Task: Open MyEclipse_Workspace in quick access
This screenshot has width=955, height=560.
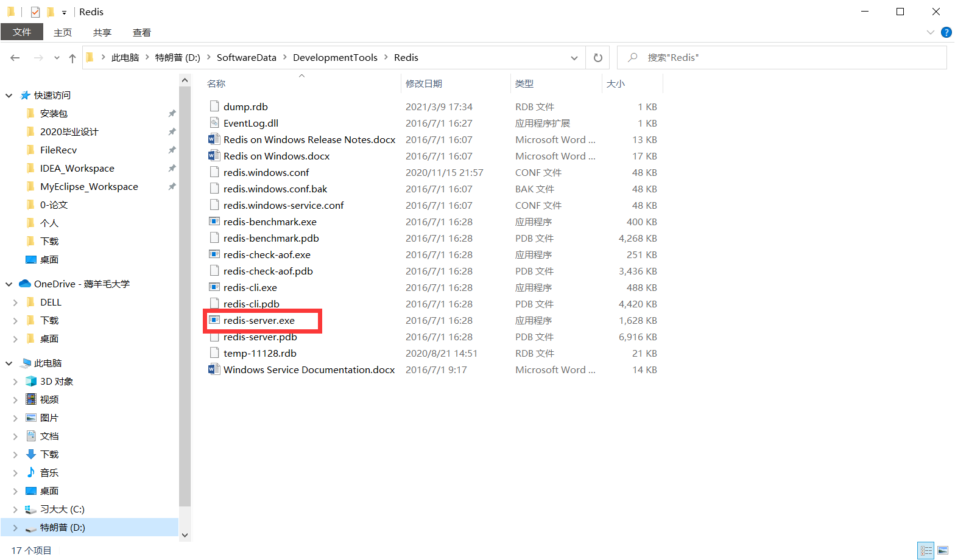Action: (89, 187)
